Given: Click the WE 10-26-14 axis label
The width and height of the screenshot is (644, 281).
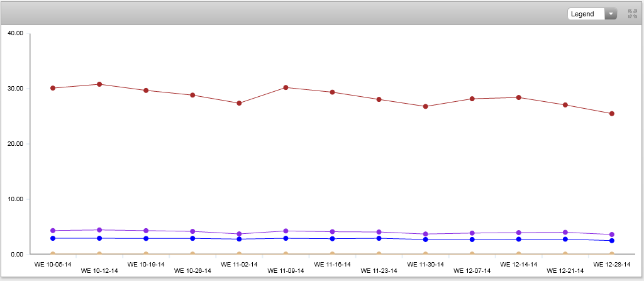Looking at the screenshot, I should coord(192,271).
